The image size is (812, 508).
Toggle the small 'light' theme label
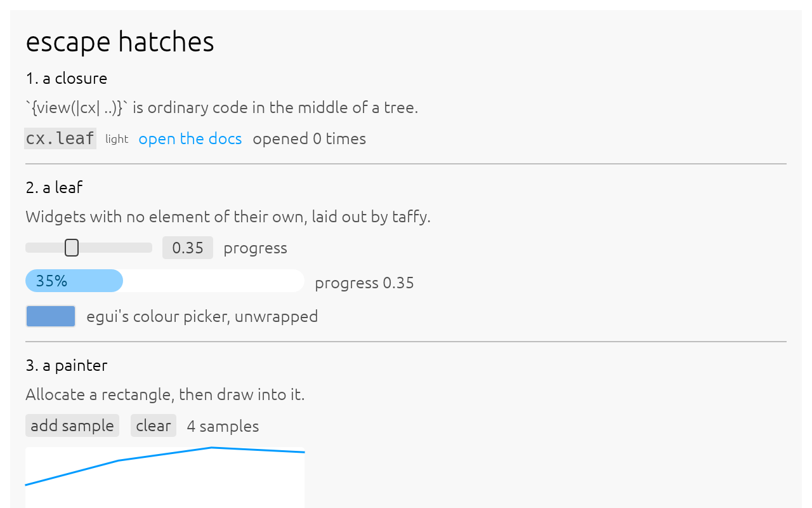pos(117,139)
